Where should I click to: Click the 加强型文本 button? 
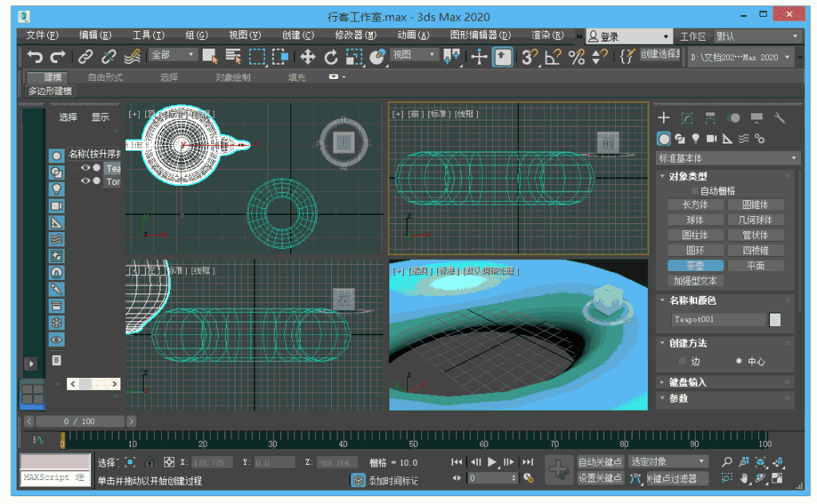(x=695, y=282)
